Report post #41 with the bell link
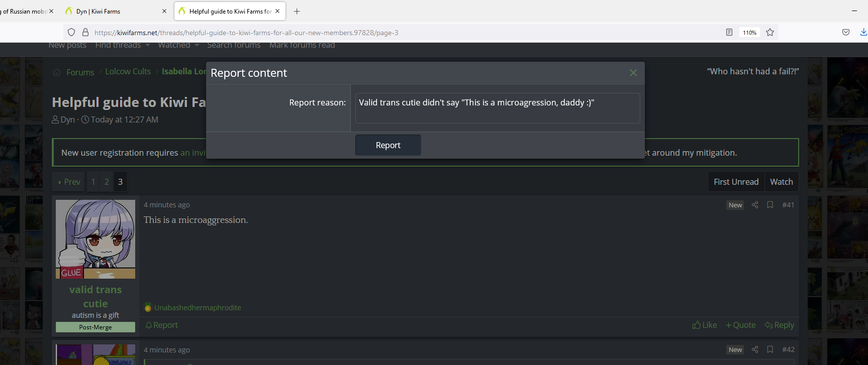Viewport: 868px width, 365px height. tap(162, 325)
